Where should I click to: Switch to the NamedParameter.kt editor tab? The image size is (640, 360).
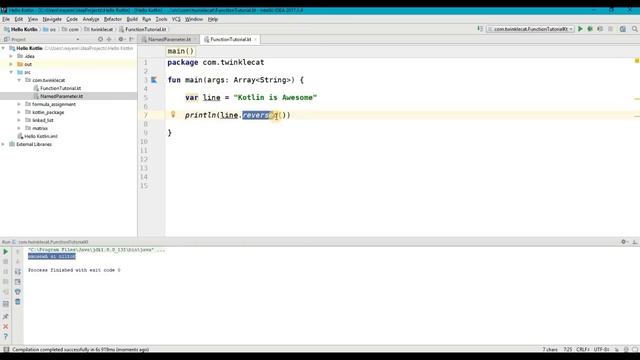click(x=169, y=40)
